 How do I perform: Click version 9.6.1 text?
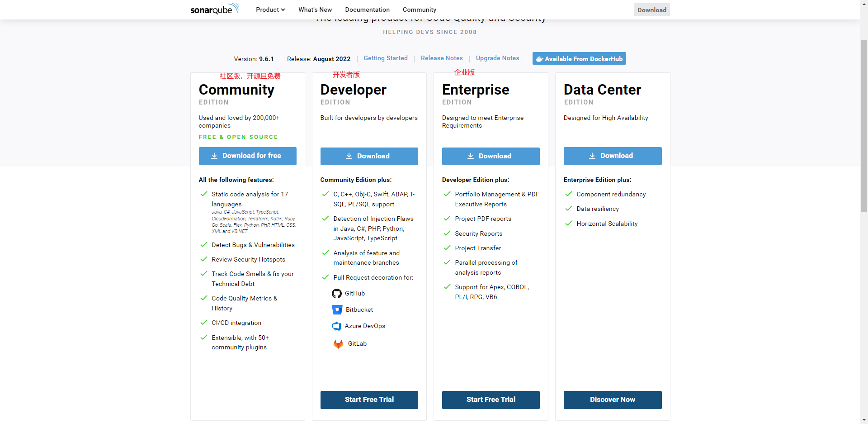click(x=266, y=59)
